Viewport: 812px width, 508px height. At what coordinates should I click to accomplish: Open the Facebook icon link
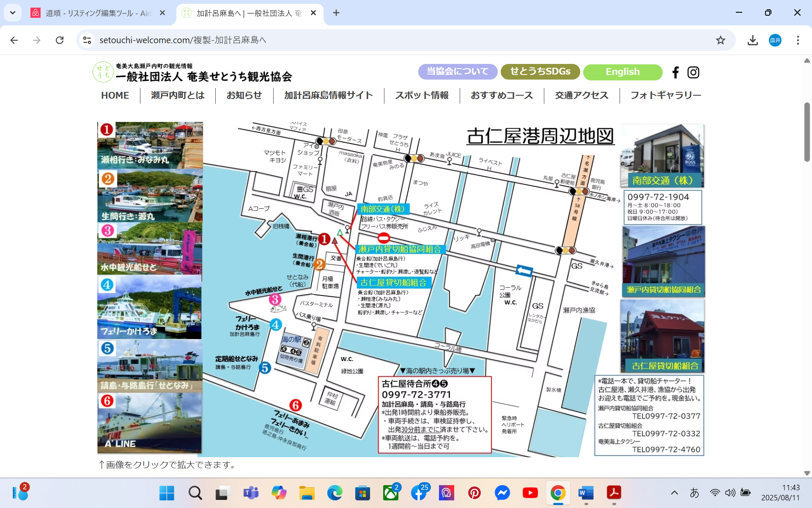tap(675, 72)
